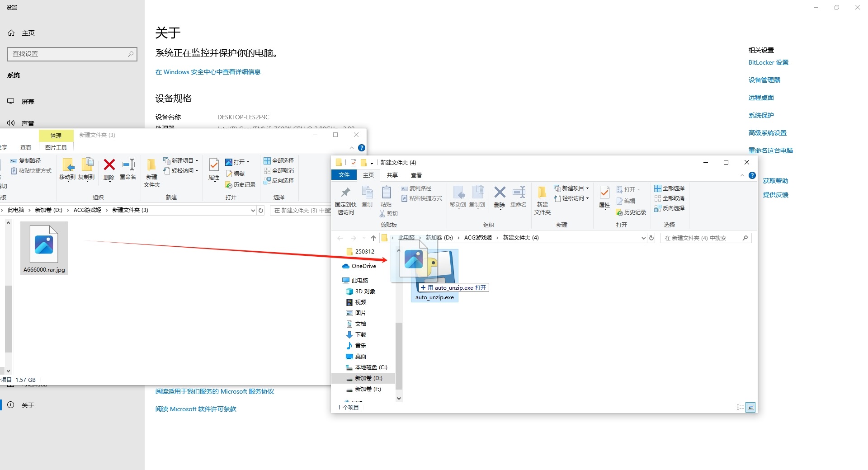Click the 重命名这台电脑 link
Screen dimensions: 868x470
coord(770,150)
